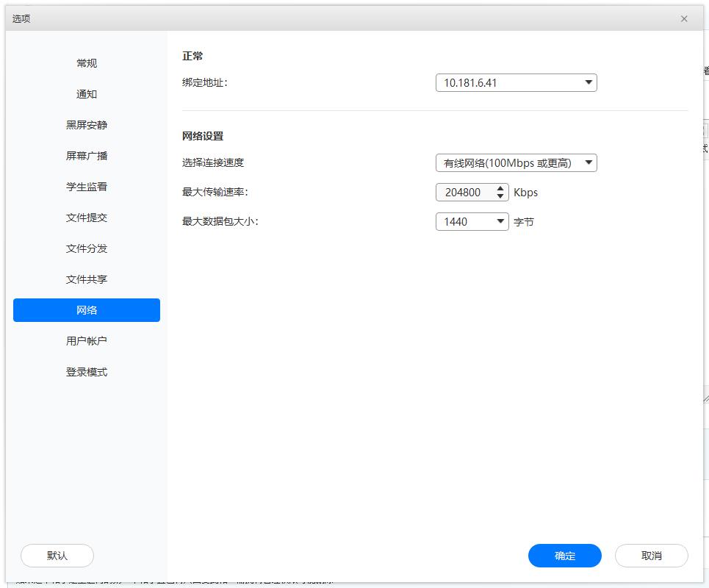The image size is (709, 588).
Task: Open the 屏幕广播 settings
Action: [87, 156]
